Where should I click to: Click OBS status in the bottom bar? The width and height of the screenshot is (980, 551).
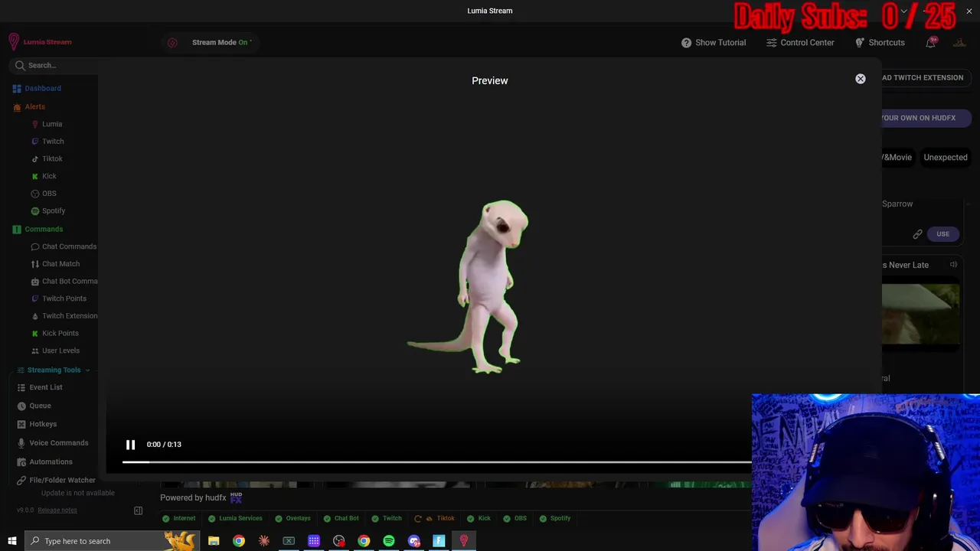[514, 518]
